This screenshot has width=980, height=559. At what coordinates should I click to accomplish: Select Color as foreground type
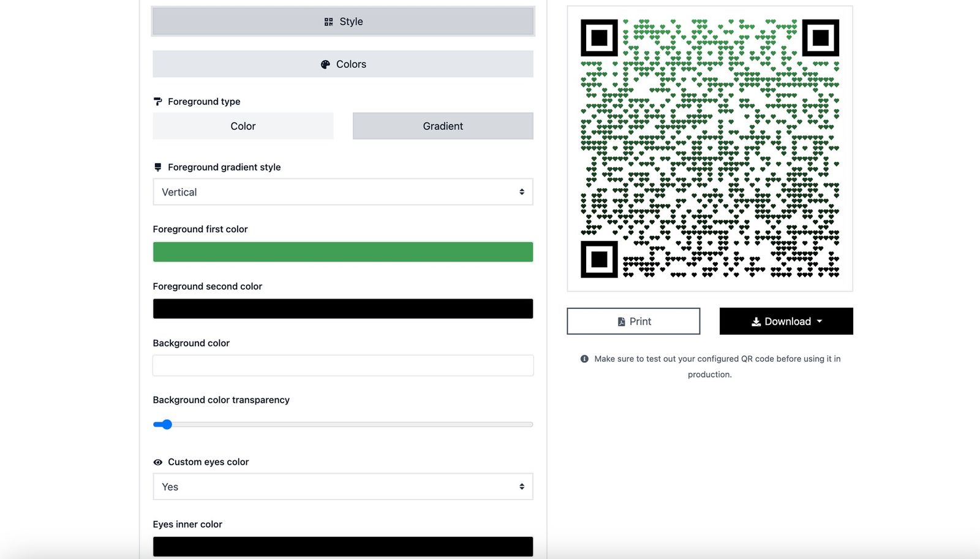coord(243,126)
